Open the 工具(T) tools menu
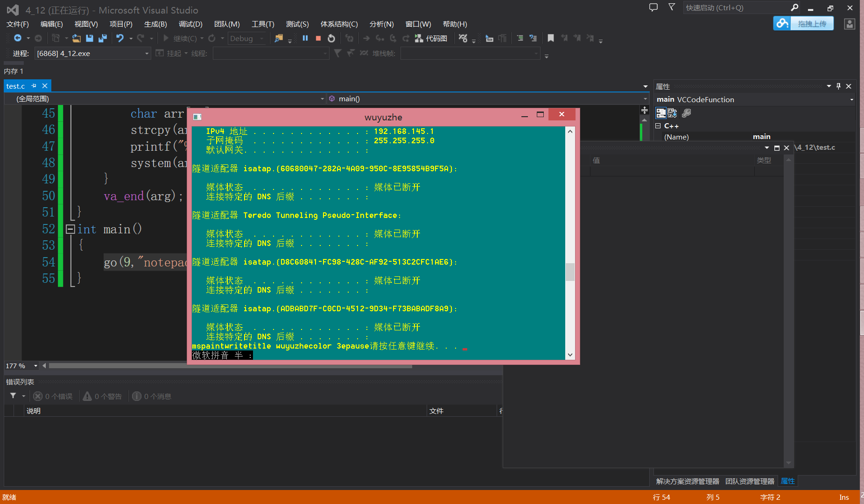 (263, 24)
